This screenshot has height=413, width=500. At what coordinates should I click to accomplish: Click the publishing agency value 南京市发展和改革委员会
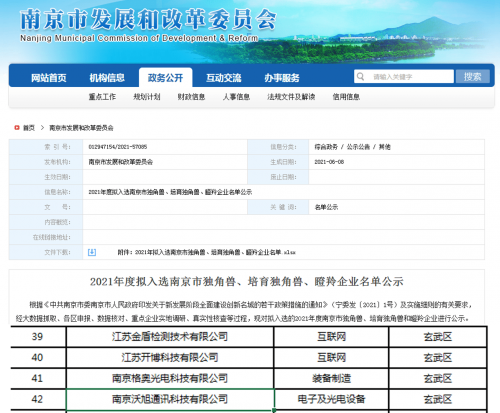121,162
